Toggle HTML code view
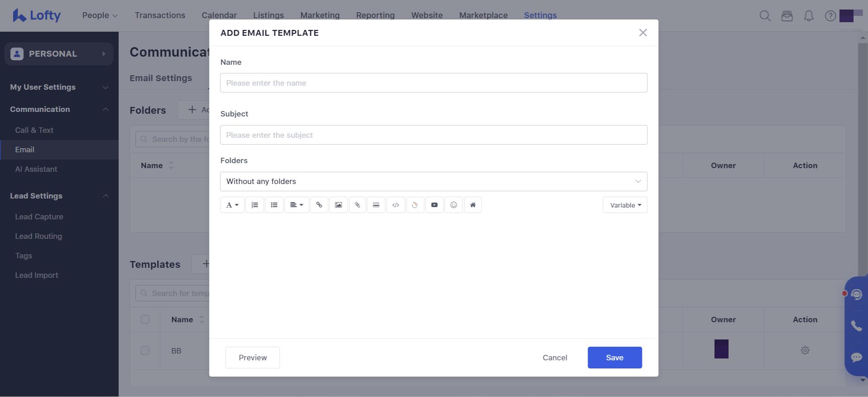The image size is (868, 397). coord(396,205)
